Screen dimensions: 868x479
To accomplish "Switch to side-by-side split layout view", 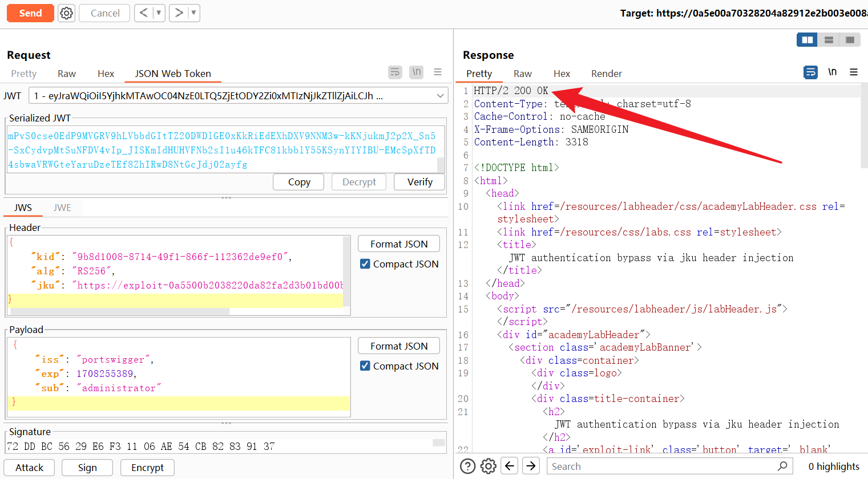I will 807,40.
